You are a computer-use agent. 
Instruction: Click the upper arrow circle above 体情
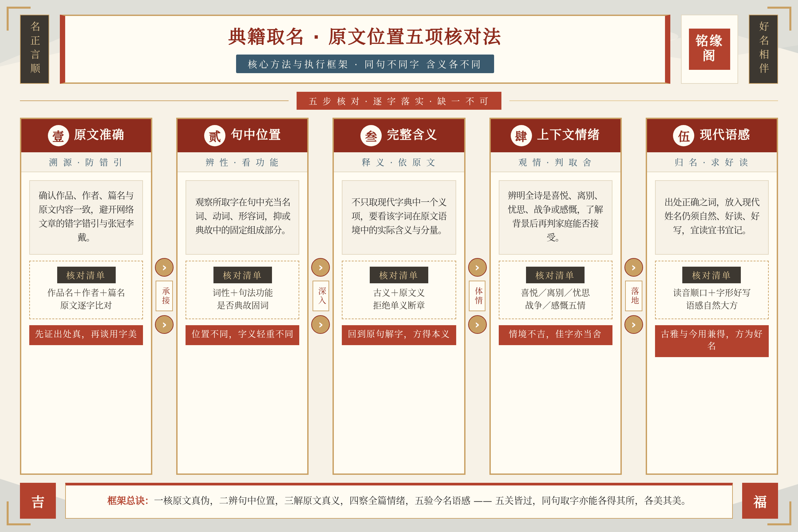pos(477,267)
